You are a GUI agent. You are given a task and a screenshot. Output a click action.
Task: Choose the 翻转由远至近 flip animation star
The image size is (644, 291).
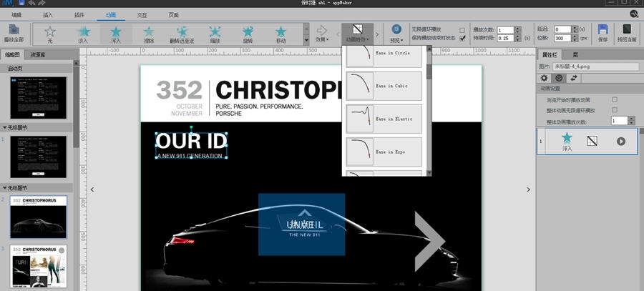(182, 31)
